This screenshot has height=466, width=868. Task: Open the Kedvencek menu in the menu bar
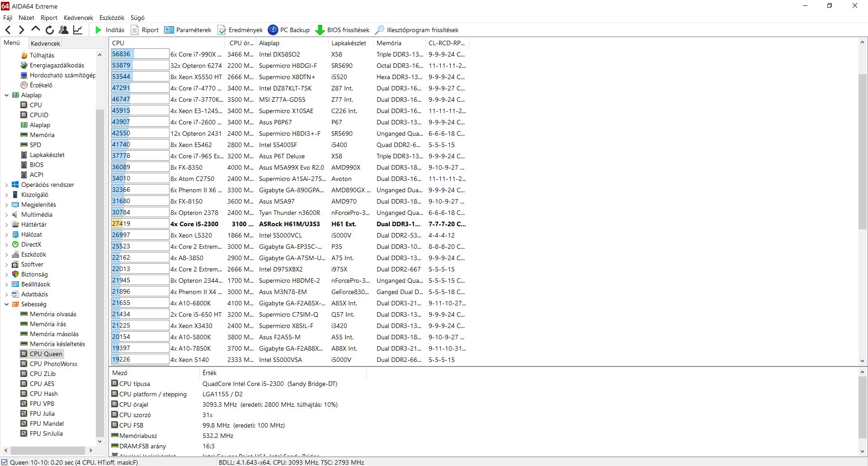(78, 18)
